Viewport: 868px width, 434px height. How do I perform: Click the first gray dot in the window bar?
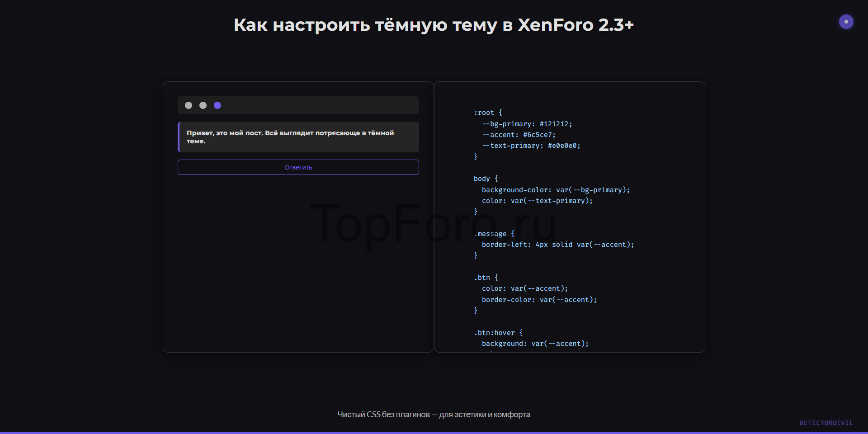(189, 105)
